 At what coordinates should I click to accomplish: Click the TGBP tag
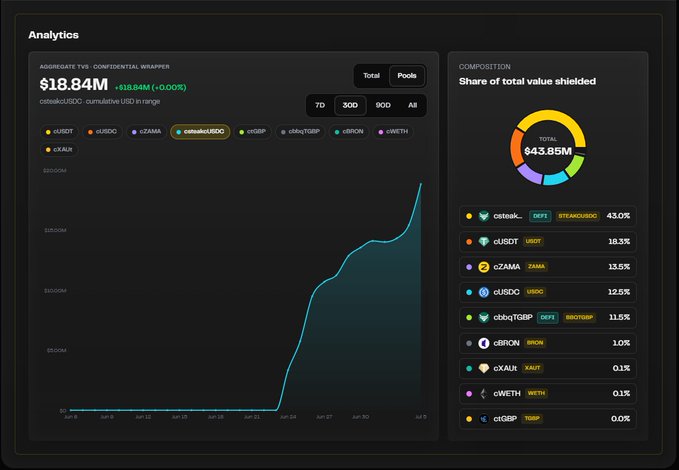[x=531, y=419]
